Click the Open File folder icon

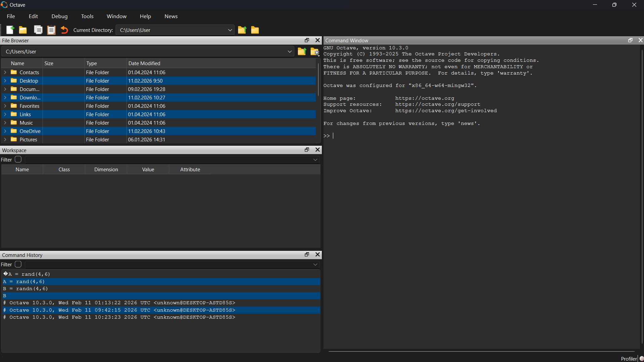23,30
